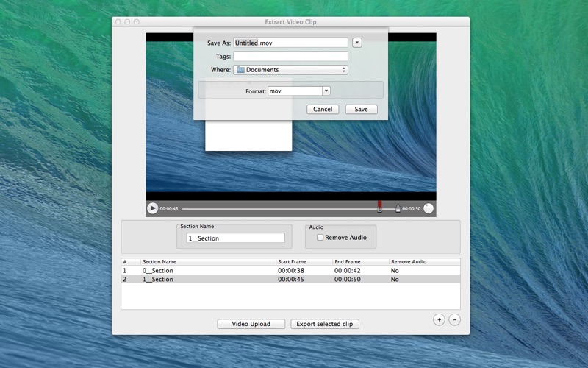Click Save in the dialog
Image resolution: width=588 pixels, height=368 pixels.
(x=361, y=109)
